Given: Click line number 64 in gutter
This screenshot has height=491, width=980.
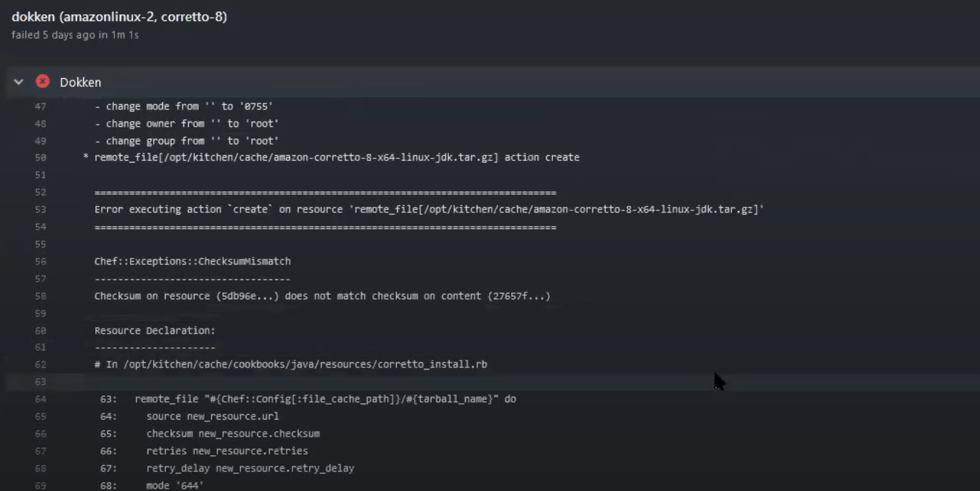Looking at the screenshot, I should (x=40, y=399).
